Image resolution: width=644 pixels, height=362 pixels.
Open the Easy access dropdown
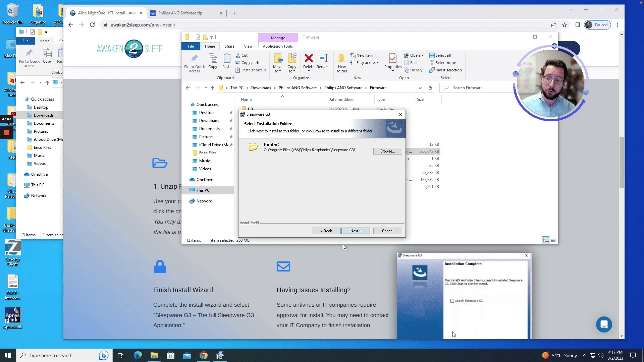(x=367, y=63)
